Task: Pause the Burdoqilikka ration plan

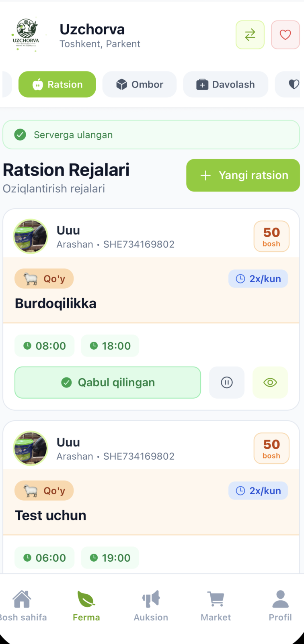Action: click(227, 383)
